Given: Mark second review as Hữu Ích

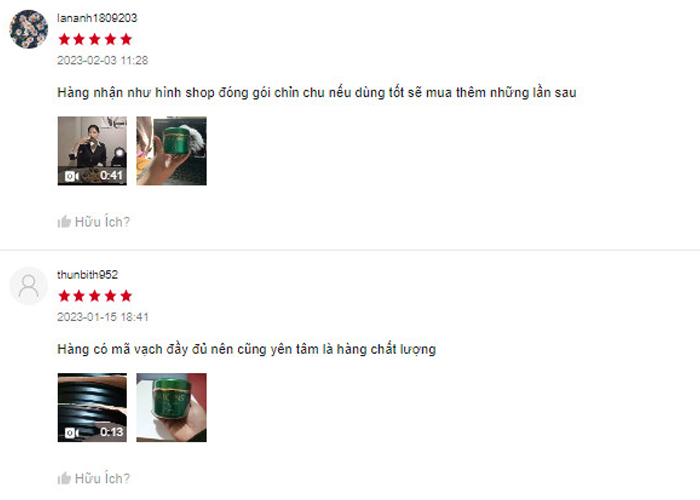Looking at the screenshot, I should coord(94,478).
